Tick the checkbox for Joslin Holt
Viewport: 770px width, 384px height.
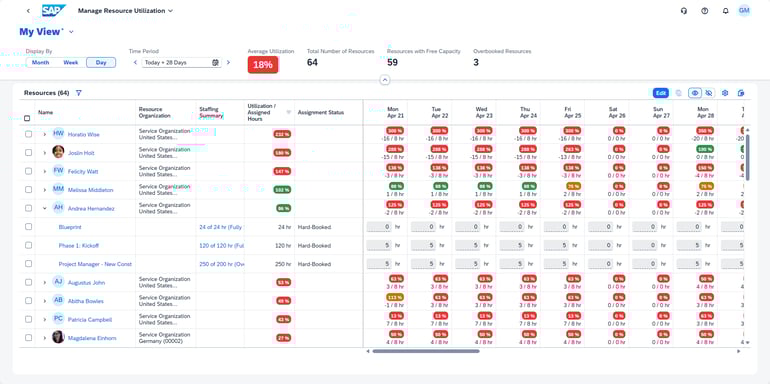tap(28, 152)
